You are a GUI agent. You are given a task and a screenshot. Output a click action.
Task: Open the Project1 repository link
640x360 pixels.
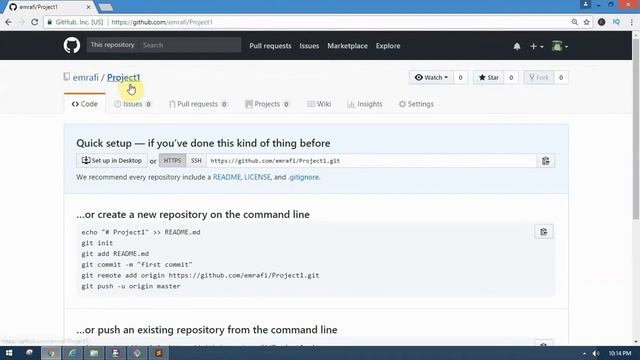click(124, 77)
